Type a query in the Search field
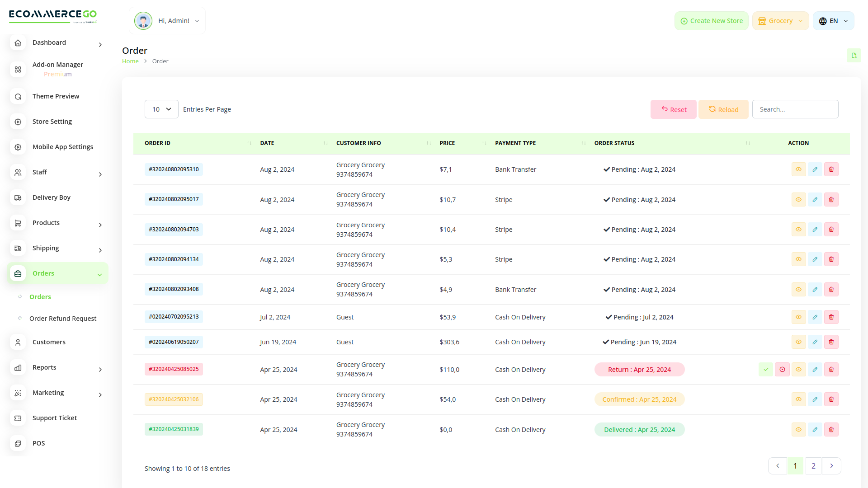This screenshot has height=488, width=868. (x=795, y=109)
